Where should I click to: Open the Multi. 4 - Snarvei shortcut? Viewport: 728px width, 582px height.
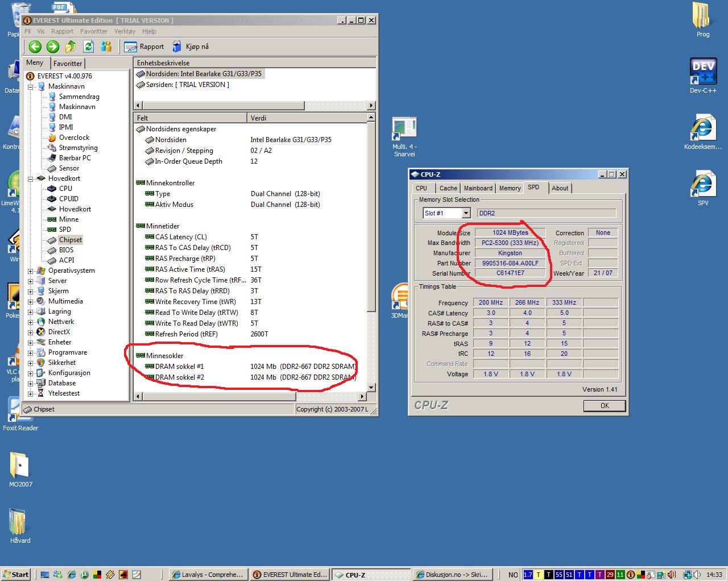404,137
